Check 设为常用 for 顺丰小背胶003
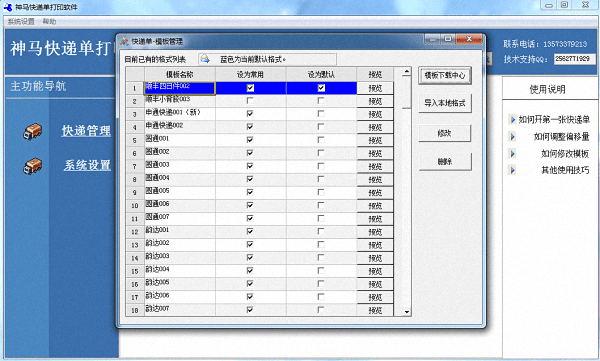 click(x=250, y=101)
